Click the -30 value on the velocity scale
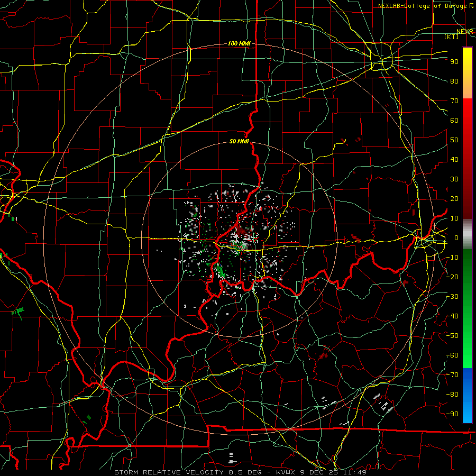The height and width of the screenshot is (476, 476). [x=453, y=297]
